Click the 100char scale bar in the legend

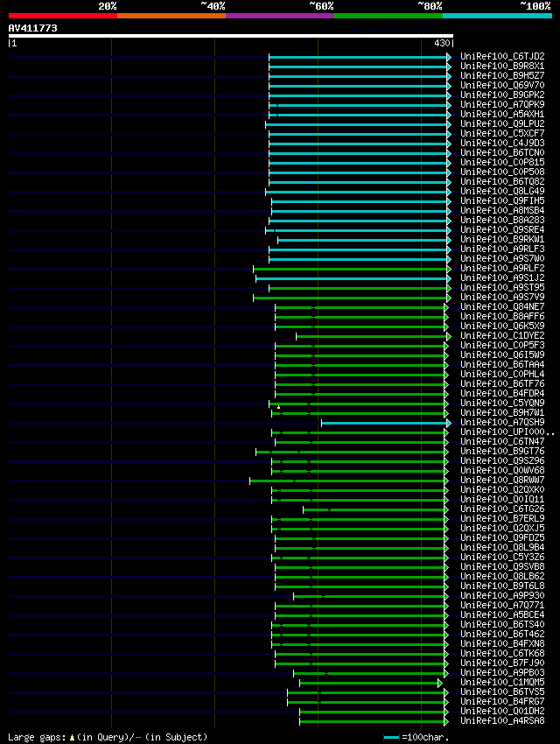pos(391,737)
